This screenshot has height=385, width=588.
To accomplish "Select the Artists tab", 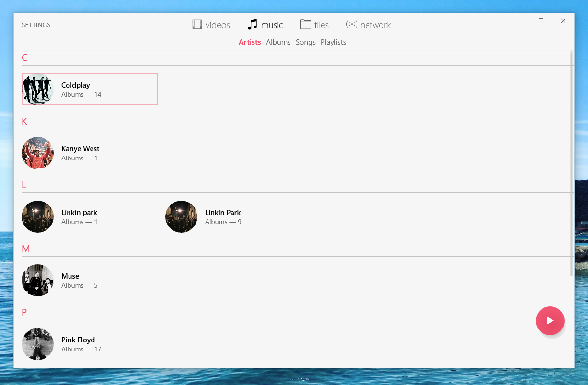I will 250,42.
